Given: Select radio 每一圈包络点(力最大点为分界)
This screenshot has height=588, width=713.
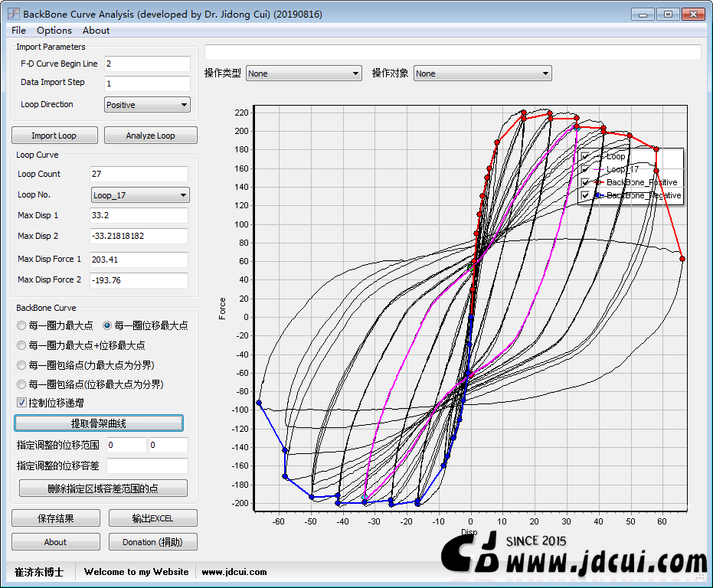Looking at the screenshot, I should tap(21, 365).
